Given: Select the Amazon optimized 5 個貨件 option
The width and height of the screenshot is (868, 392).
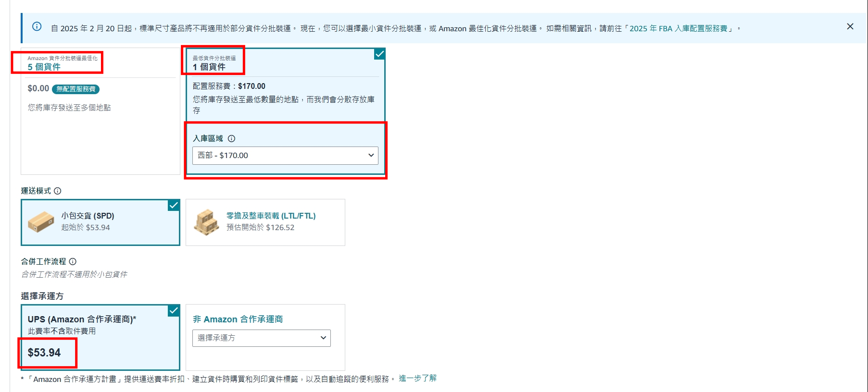Looking at the screenshot, I should pyautogui.click(x=44, y=67).
